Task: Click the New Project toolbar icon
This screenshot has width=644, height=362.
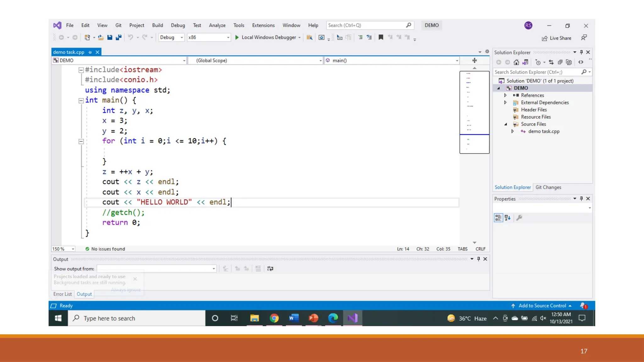Action: 87,37
